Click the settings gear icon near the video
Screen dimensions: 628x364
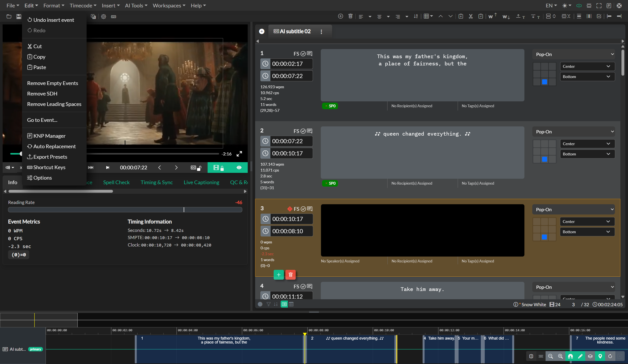point(104,16)
